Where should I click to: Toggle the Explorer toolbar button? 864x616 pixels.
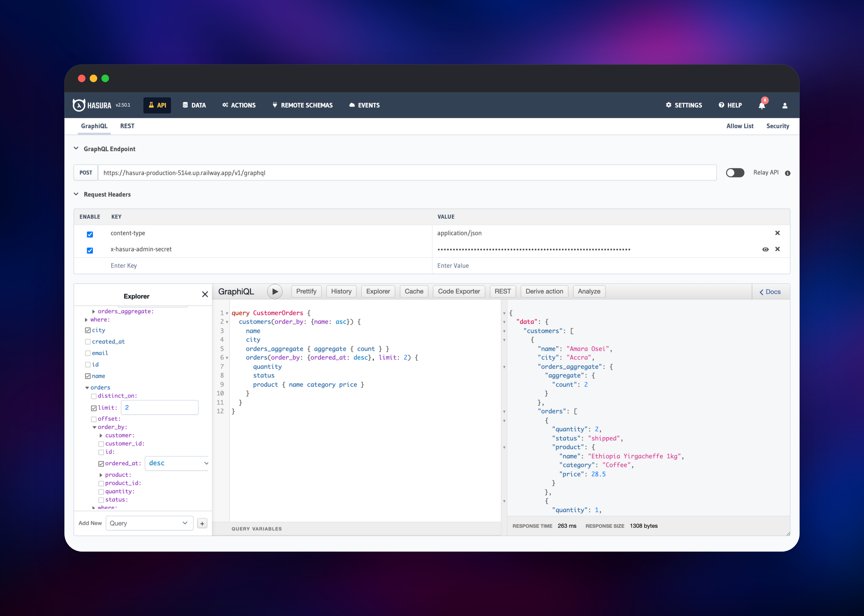click(378, 292)
